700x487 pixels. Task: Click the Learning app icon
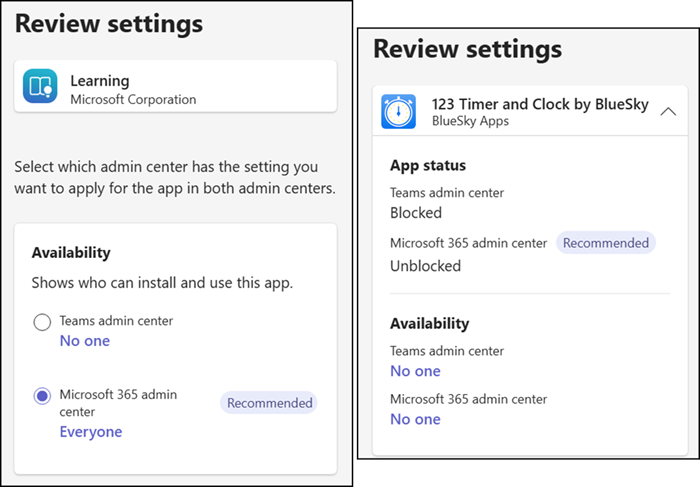(x=40, y=86)
